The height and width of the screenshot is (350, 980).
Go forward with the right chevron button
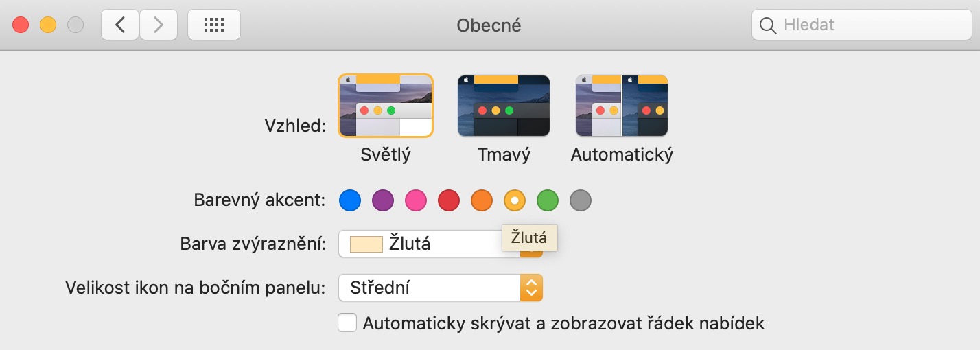(159, 25)
